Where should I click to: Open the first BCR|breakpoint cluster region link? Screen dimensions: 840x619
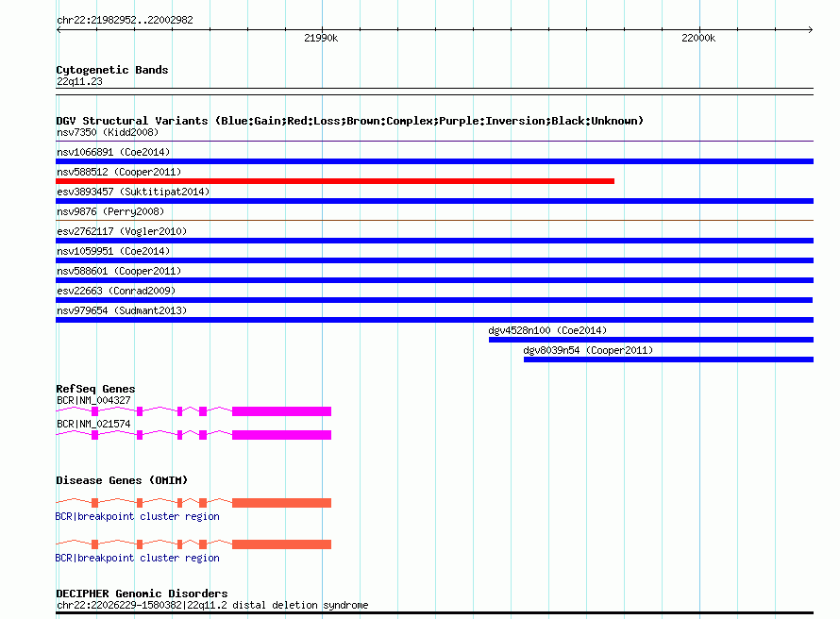click(137, 516)
